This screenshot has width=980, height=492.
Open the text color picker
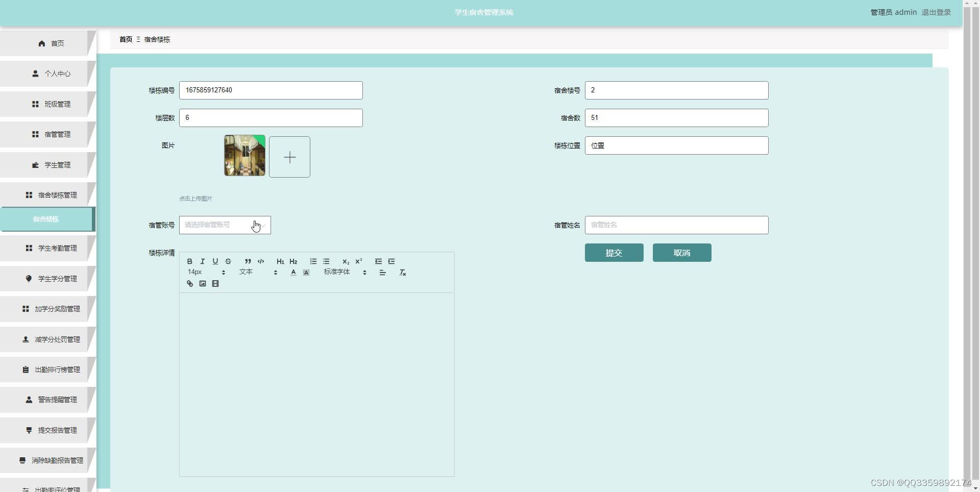pyautogui.click(x=293, y=273)
